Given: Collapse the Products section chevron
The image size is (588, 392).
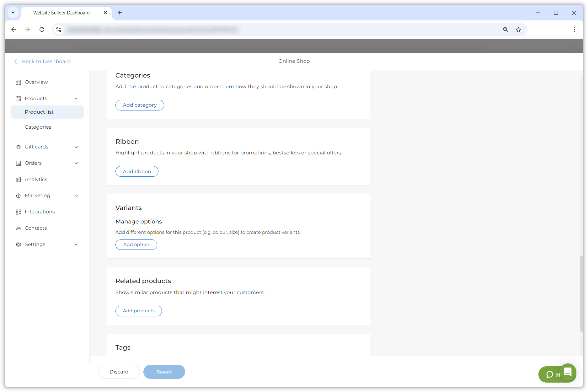Looking at the screenshot, I should point(76,99).
